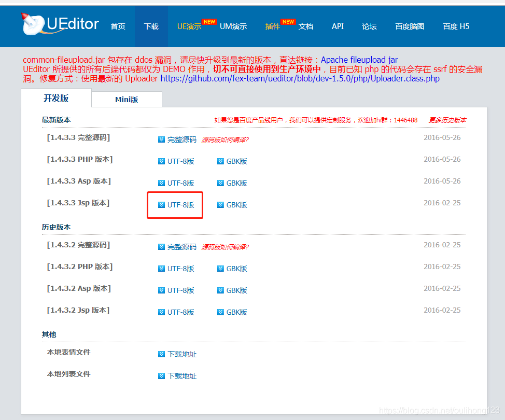Screen dimensions: 505x420
Task: Click the [1.4.3.2 Jsp 版本] row label
Action: coord(78,310)
